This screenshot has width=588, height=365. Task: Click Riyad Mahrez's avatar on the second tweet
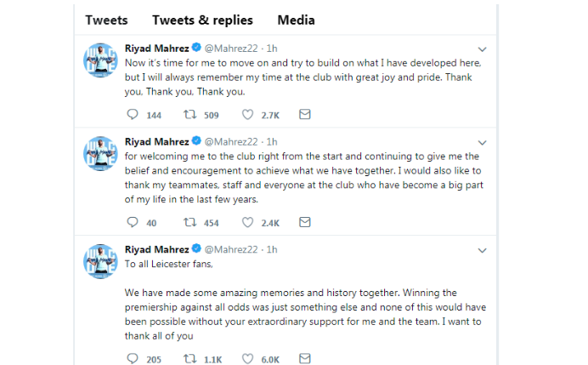(99, 155)
